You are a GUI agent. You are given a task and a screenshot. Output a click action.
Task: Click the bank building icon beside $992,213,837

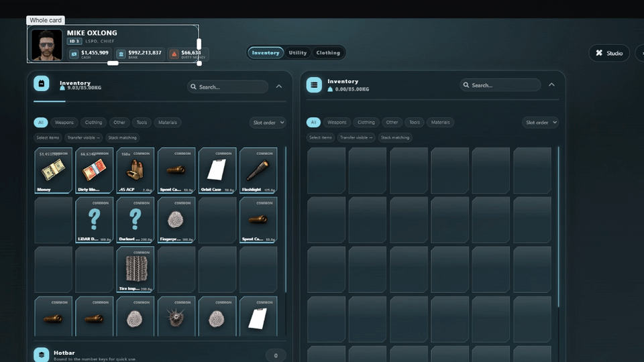[121, 54]
